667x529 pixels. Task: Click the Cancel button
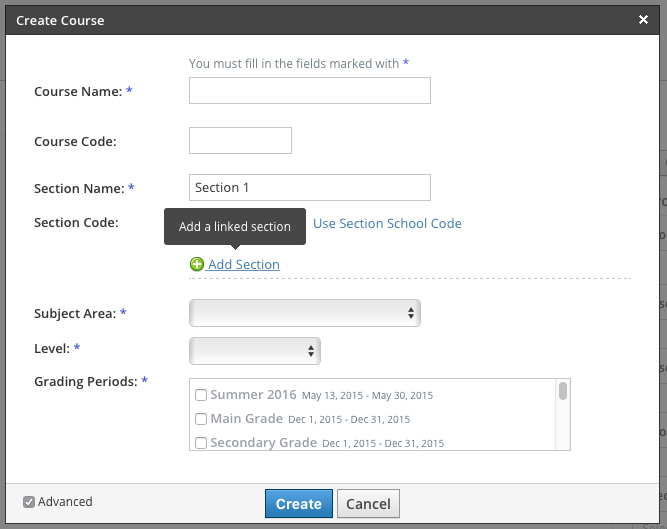coord(368,504)
